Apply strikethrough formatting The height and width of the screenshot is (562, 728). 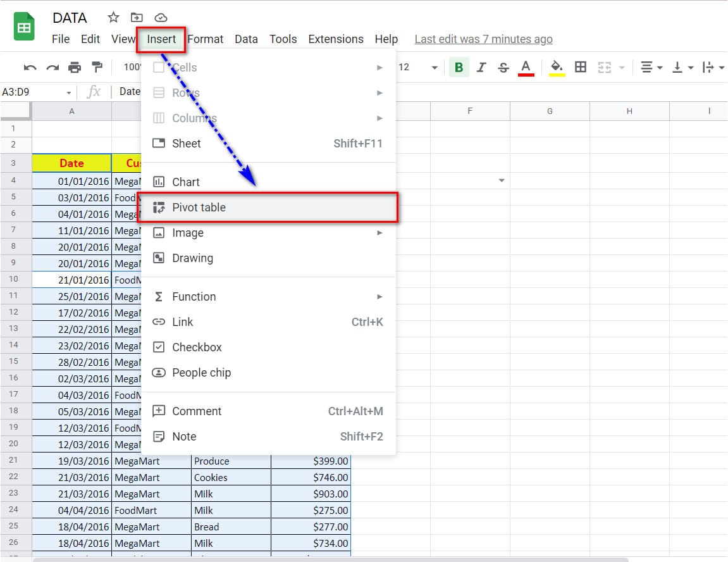[503, 67]
